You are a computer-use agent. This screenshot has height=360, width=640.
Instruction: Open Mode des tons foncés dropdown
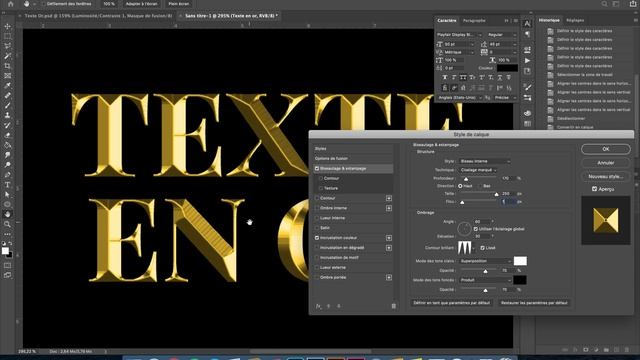point(485,280)
